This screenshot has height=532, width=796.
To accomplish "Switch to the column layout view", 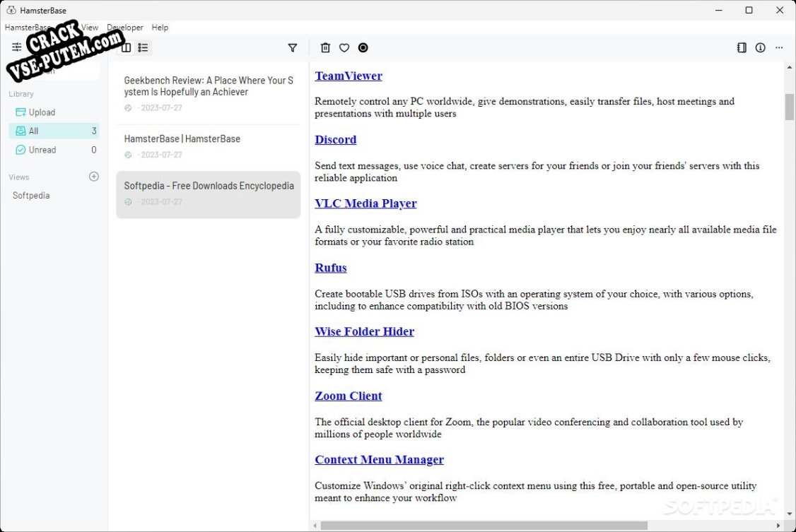I will pos(126,48).
